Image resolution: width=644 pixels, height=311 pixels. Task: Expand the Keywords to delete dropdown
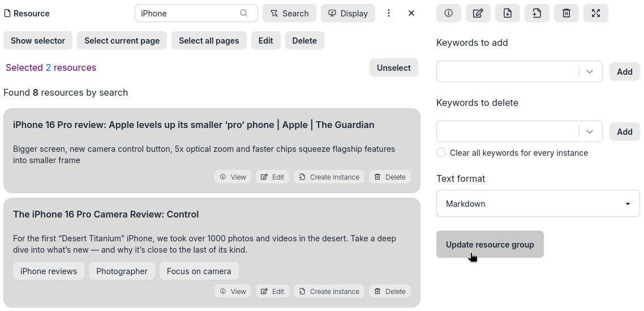click(590, 131)
